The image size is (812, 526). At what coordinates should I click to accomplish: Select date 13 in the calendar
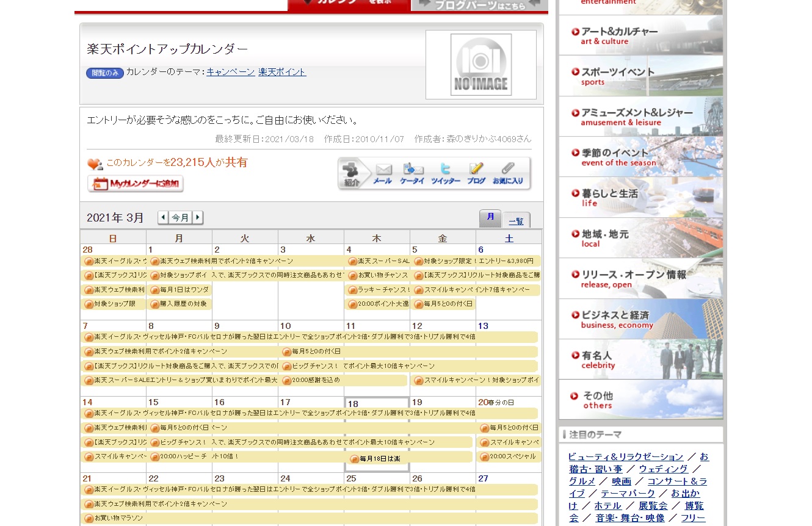point(483,326)
